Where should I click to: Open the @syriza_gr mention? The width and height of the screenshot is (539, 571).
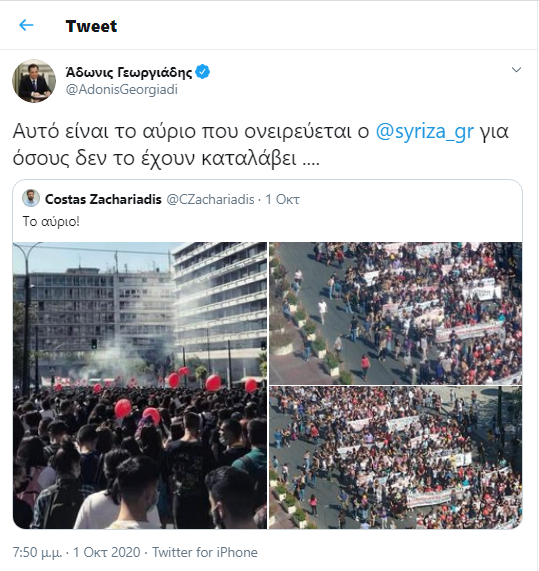pos(425,131)
